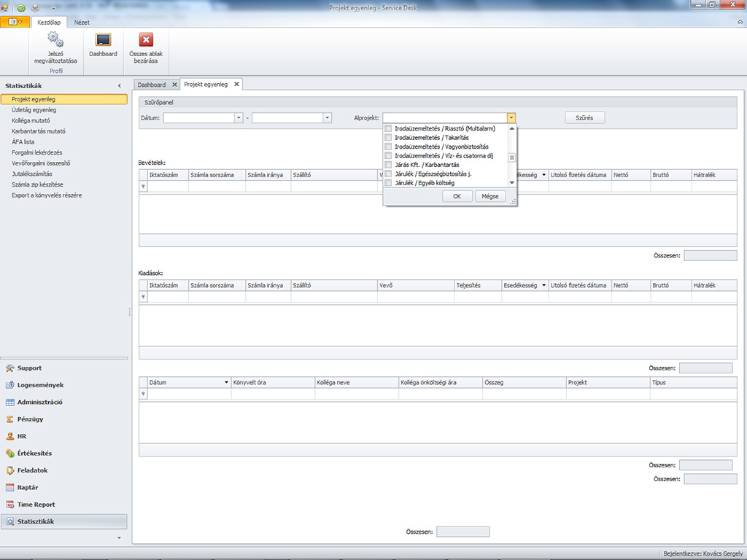
Task: Open Karbantartás mutató statistics item
Action: (39, 131)
